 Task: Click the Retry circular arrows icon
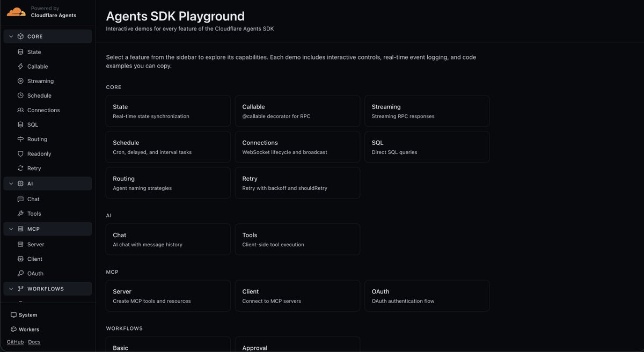[x=20, y=168]
